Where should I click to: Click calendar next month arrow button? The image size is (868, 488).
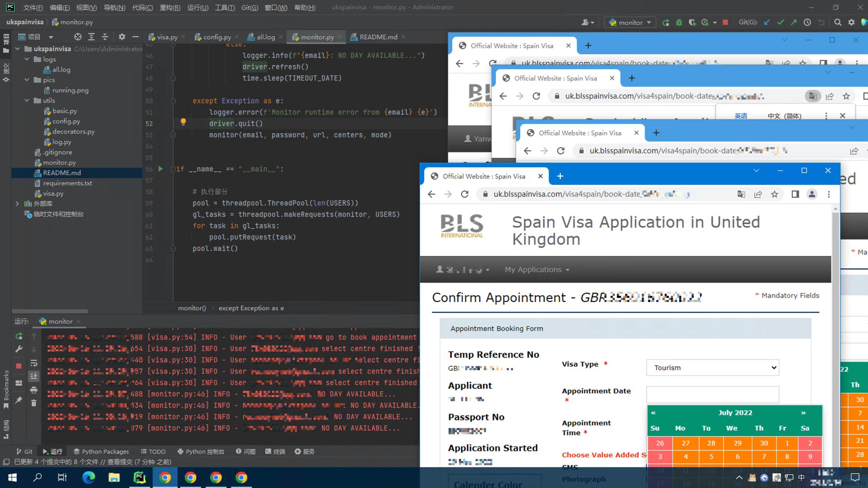point(805,413)
